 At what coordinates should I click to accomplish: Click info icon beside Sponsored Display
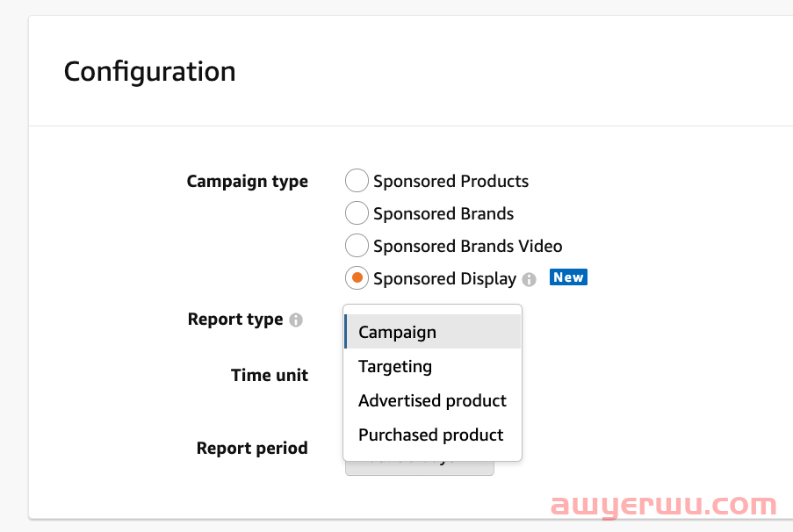tap(529, 279)
